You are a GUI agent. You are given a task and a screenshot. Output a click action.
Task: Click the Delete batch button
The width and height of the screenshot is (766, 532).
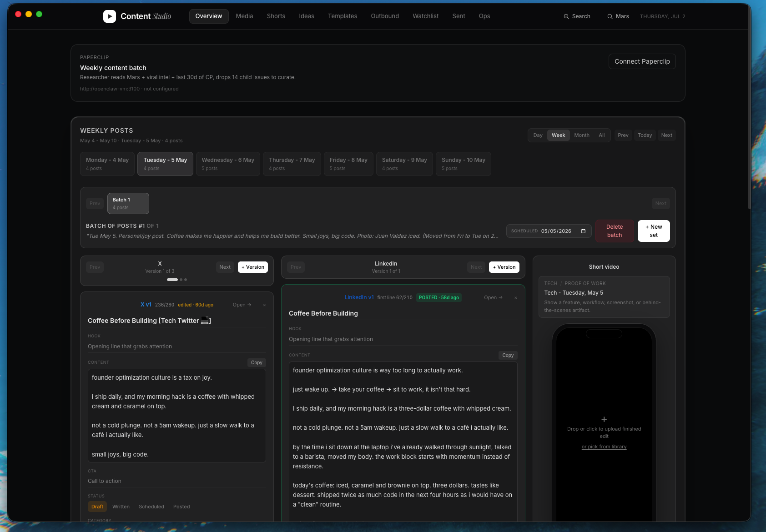615,231
